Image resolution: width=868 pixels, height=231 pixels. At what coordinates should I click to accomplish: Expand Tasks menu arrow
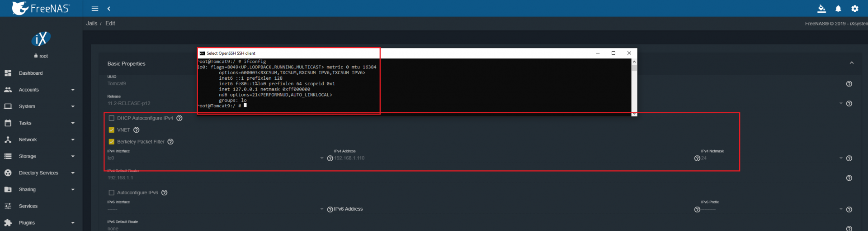73,123
